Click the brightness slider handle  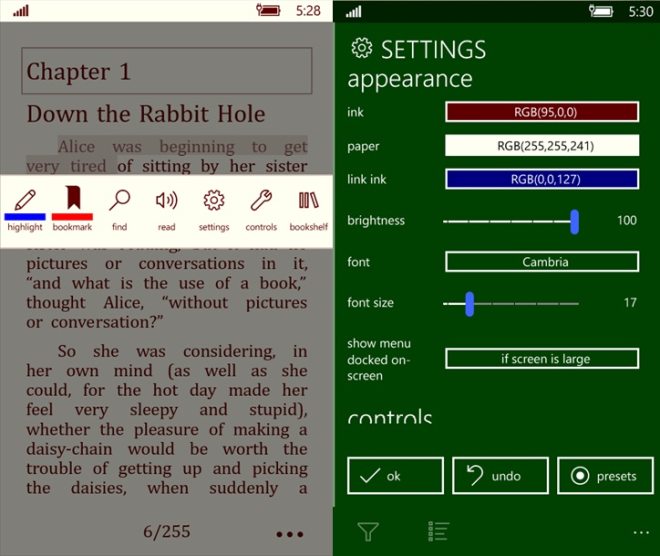575,221
